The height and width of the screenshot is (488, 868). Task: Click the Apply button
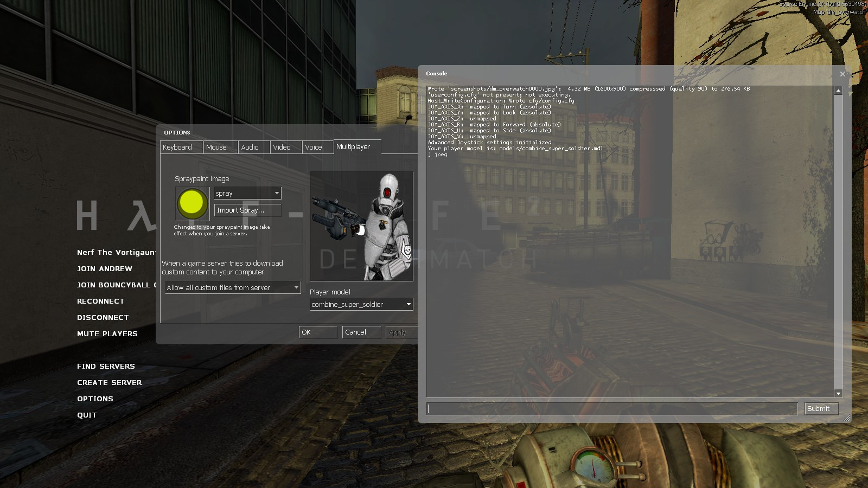click(400, 332)
